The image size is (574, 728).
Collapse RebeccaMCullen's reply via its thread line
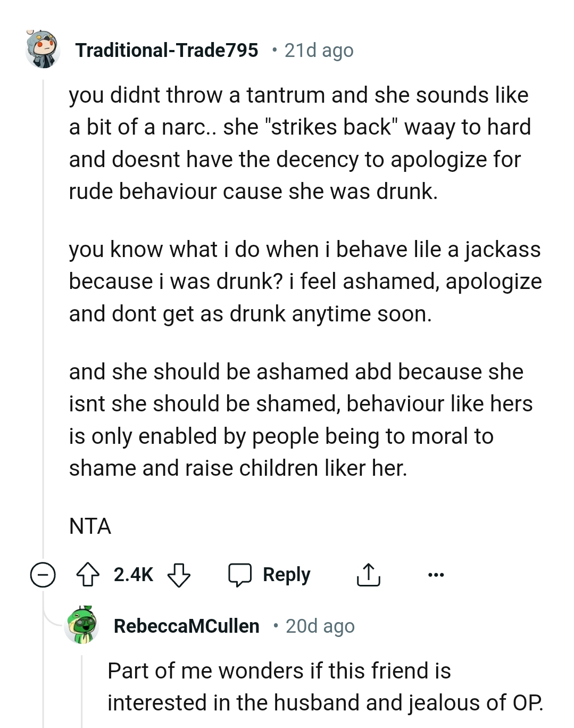pos(82,692)
